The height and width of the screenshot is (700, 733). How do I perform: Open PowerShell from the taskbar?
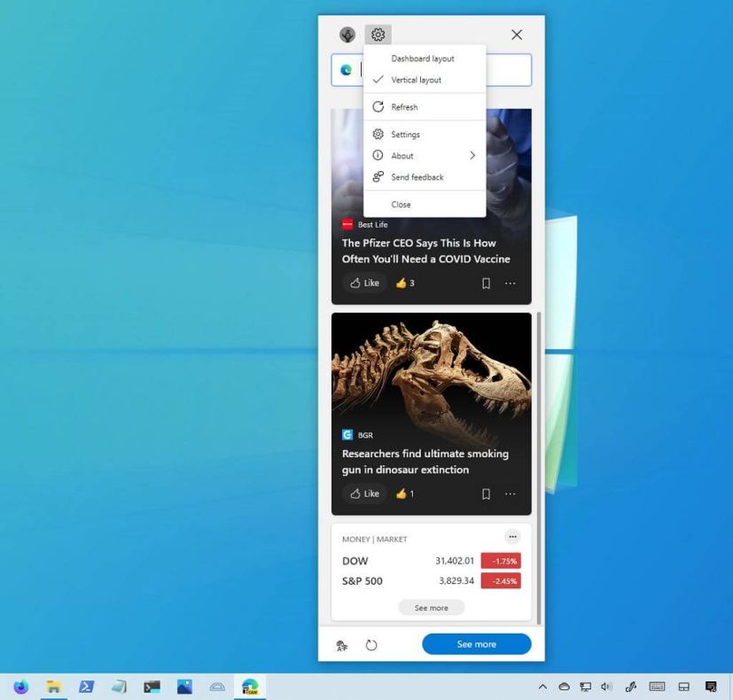click(x=87, y=687)
